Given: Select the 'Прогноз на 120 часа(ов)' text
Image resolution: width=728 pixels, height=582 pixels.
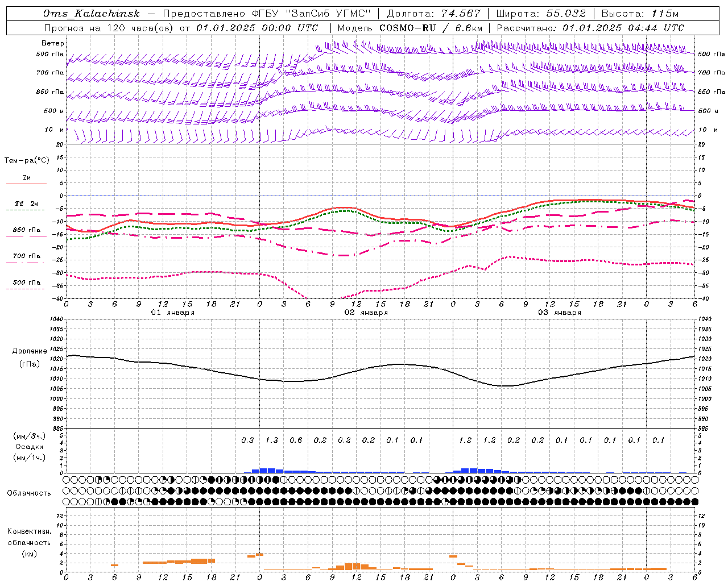Looking at the screenshot, I should 109,28.
